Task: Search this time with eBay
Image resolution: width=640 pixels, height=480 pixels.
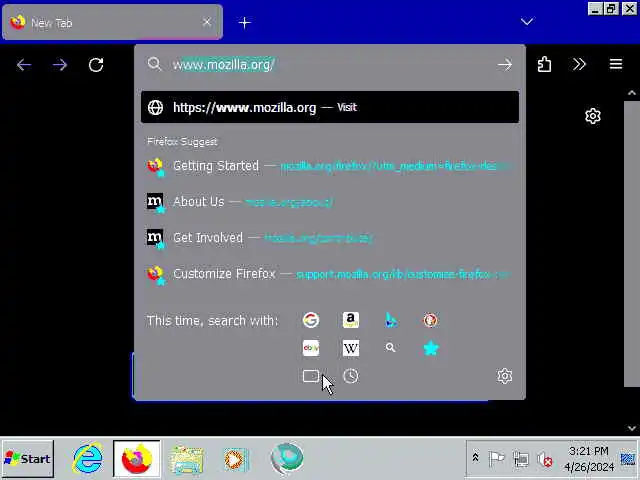Action: (311, 348)
